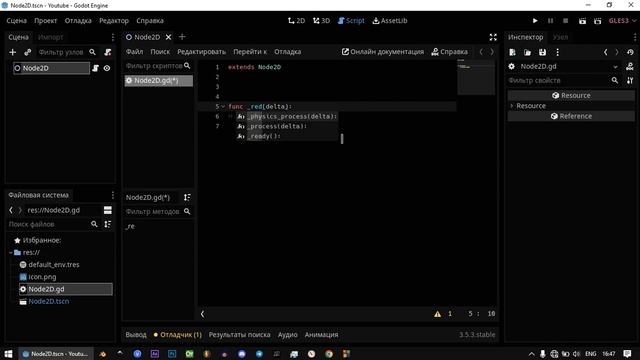Open Inspector object history
This screenshot has height=360, width=640.
(x=630, y=52)
